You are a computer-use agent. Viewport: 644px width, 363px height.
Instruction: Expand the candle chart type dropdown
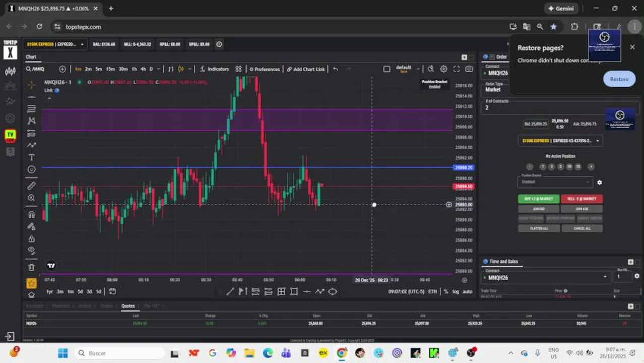pos(188,69)
